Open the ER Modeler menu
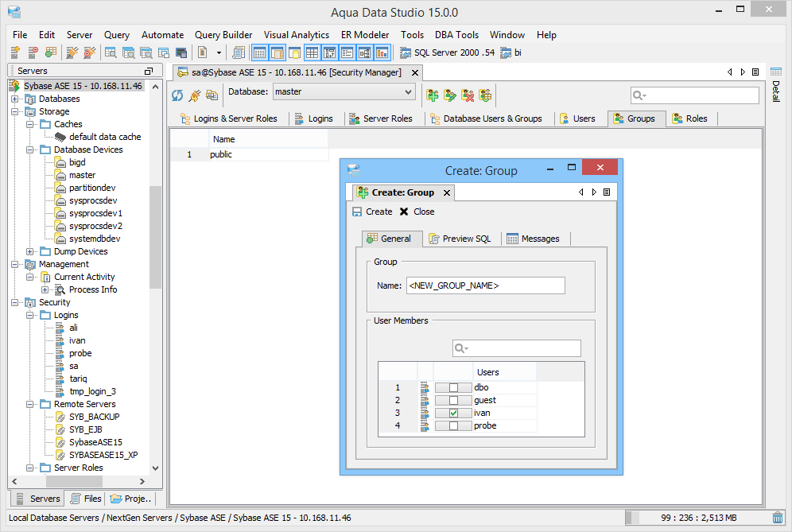792x532 pixels. point(365,35)
